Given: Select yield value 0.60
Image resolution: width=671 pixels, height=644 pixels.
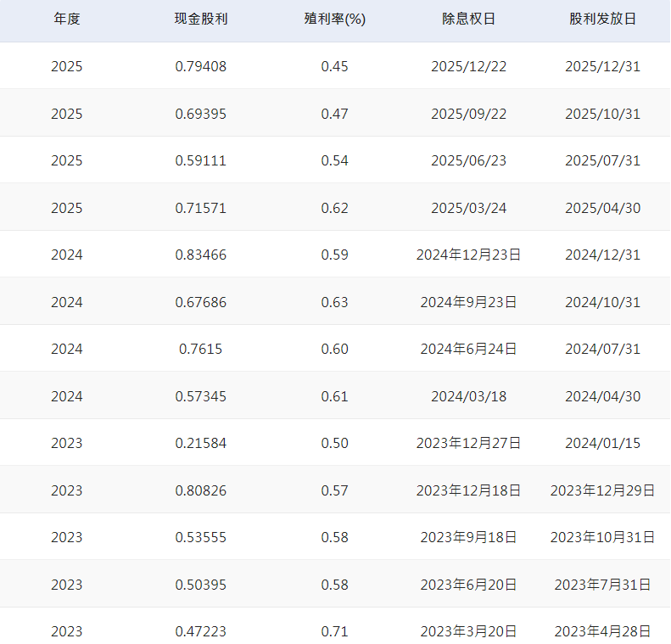Looking at the screenshot, I should coord(334,349).
